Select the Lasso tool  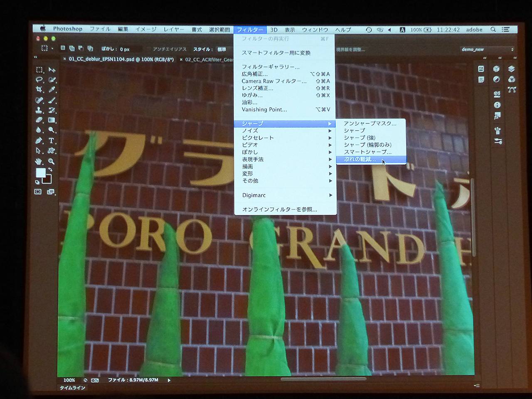39,80
